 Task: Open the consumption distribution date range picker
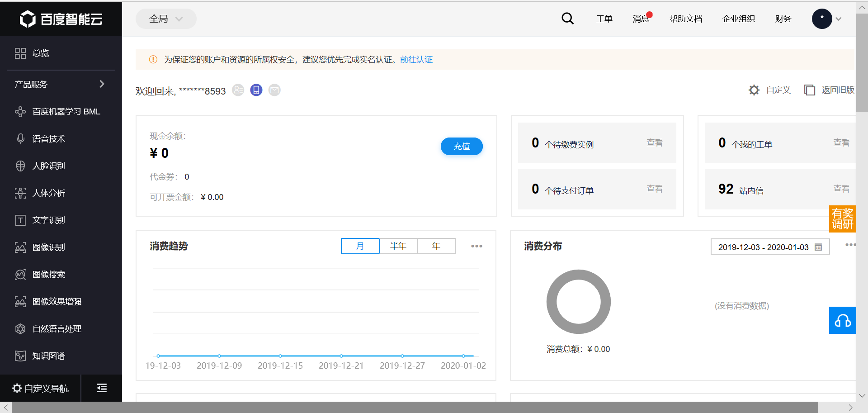point(770,247)
